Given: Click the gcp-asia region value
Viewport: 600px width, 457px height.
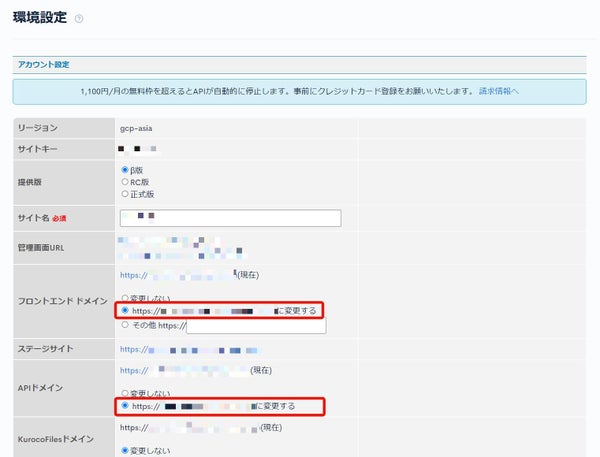Looking at the screenshot, I should click(136, 128).
